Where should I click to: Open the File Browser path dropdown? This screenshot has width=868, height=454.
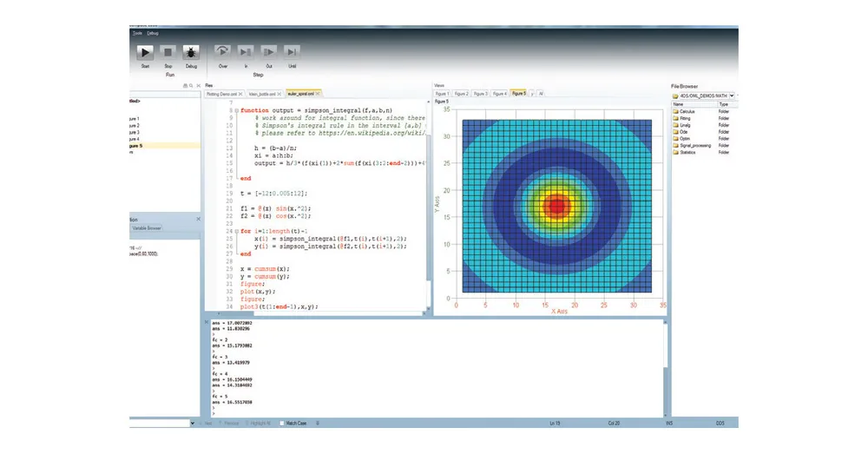pos(732,95)
